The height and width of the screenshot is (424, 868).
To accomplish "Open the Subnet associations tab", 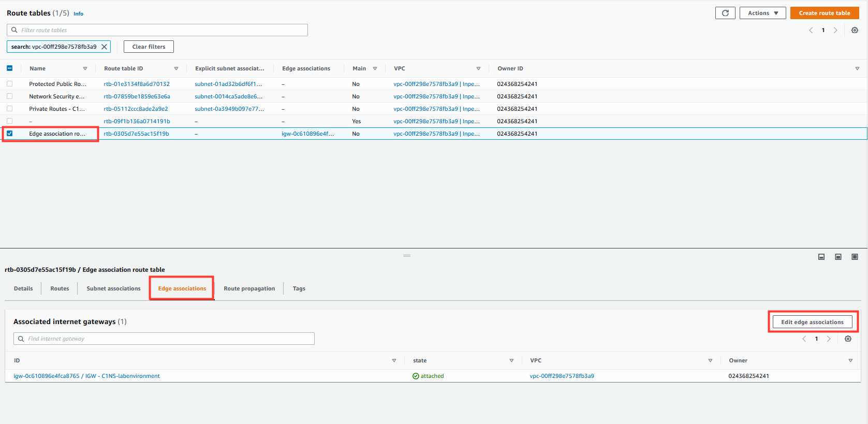I will (x=113, y=288).
